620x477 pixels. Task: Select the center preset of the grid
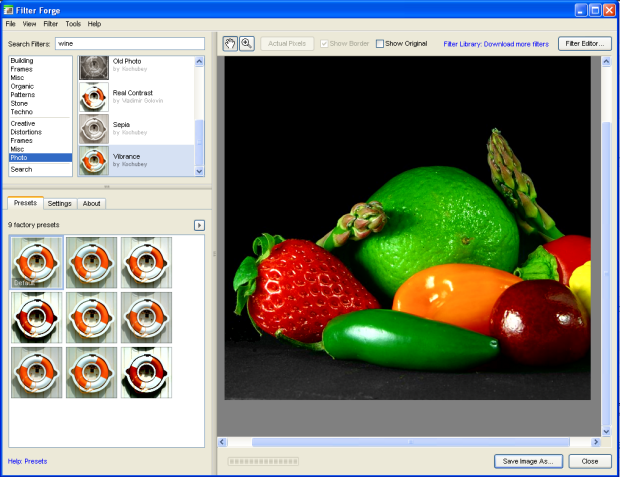click(x=91, y=318)
